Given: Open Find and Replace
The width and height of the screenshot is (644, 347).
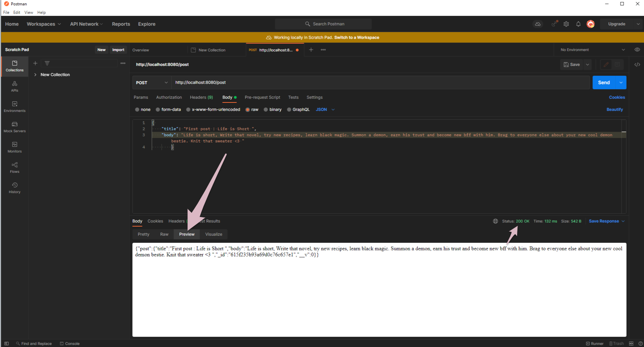Looking at the screenshot, I should click(x=34, y=344).
